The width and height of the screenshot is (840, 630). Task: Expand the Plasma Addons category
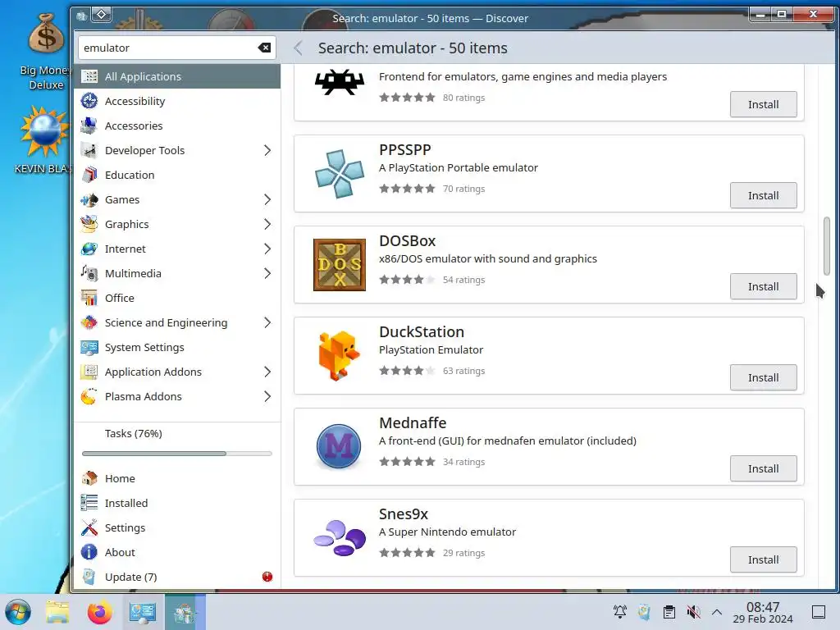[x=267, y=396]
